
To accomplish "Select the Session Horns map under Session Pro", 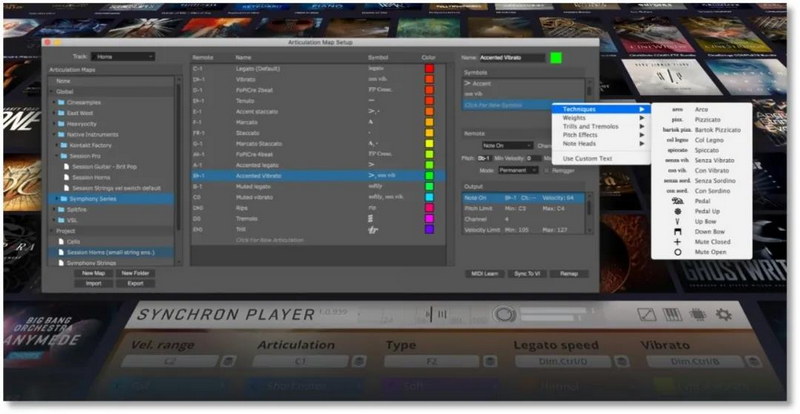I will 111,178.
